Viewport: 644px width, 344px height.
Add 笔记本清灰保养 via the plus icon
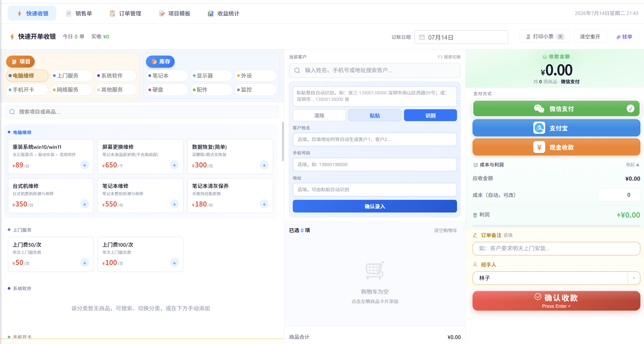[x=264, y=204]
